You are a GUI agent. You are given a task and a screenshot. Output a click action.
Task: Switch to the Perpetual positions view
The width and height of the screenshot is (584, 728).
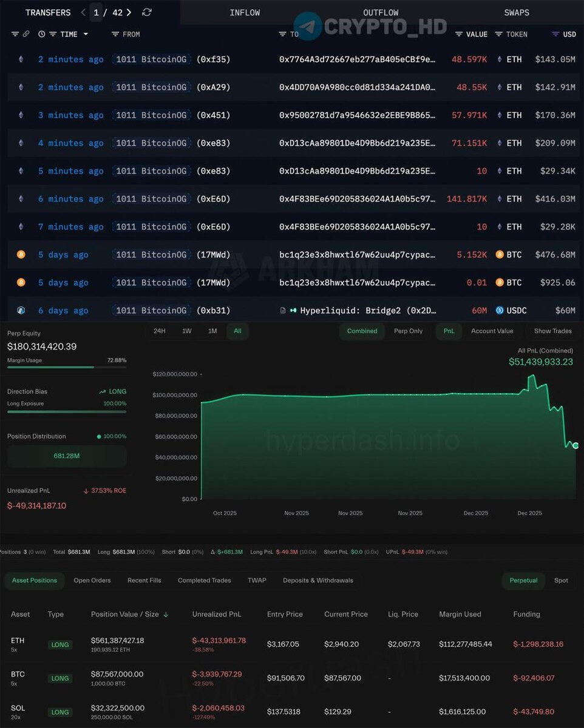coord(523,581)
